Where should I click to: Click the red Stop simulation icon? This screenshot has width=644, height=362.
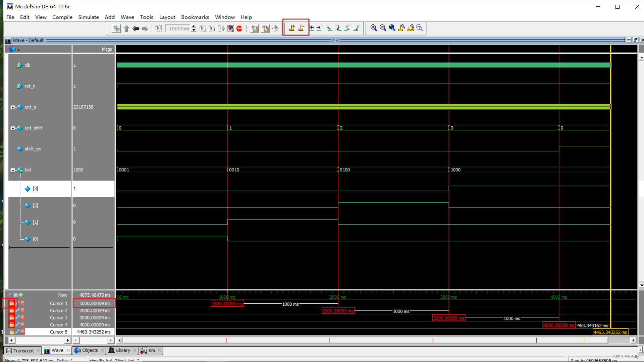(x=239, y=28)
